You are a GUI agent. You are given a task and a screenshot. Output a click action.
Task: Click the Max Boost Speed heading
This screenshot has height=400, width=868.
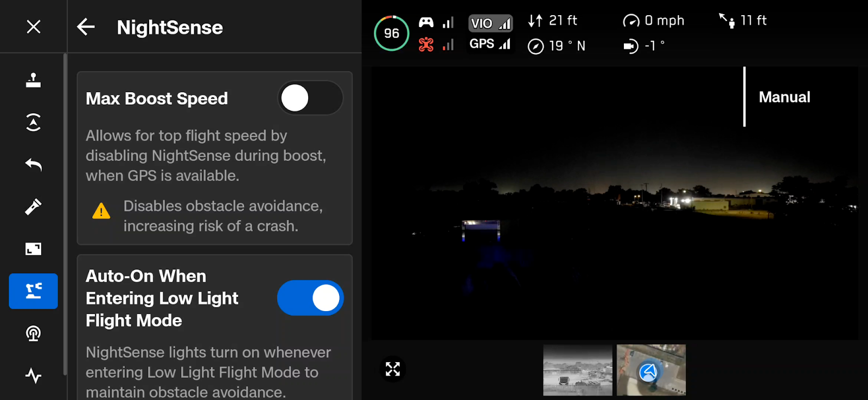tap(157, 99)
